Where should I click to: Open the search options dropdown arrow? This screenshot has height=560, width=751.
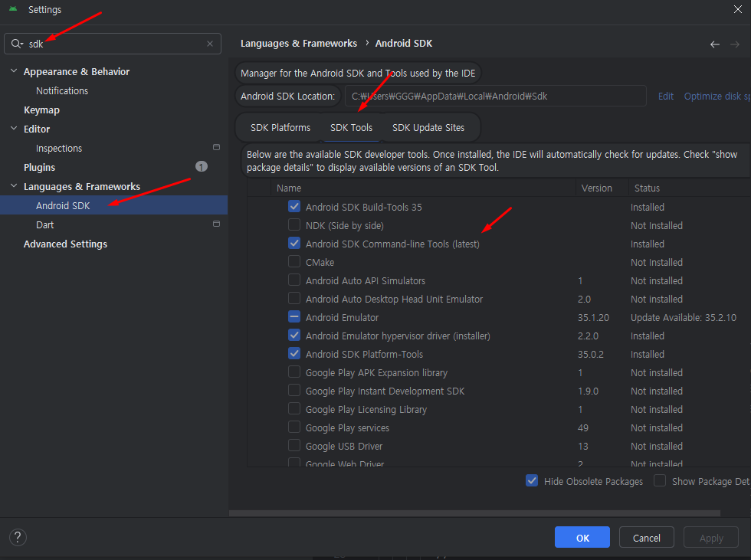point(22,44)
